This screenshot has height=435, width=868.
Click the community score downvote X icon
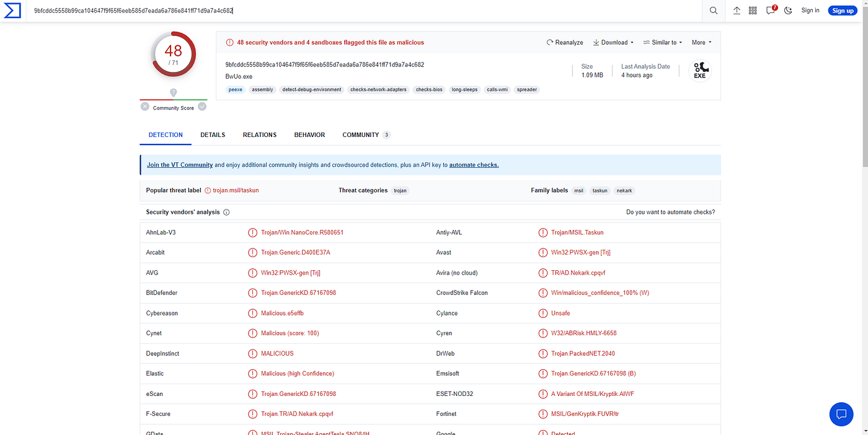[x=144, y=107]
